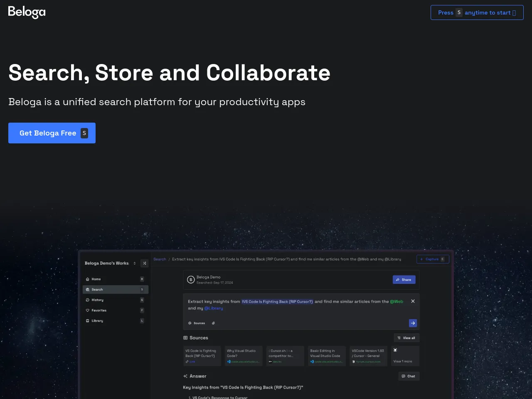
Task: Clear the search query with the X icon
Action: [413, 301]
